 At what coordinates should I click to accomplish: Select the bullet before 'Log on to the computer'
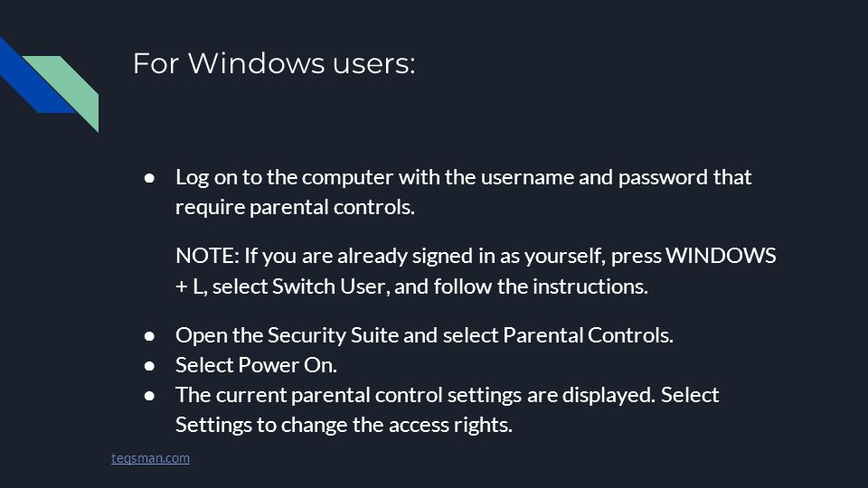[149, 178]
